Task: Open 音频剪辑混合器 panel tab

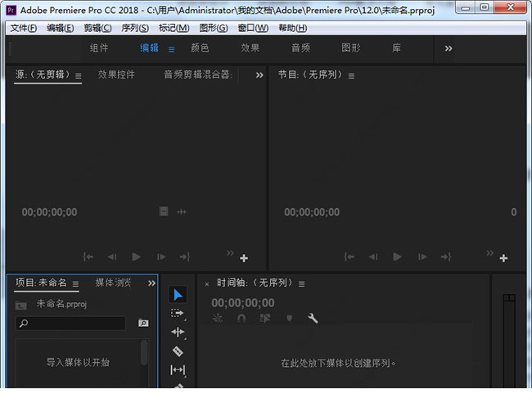Action: click(x=198, y=75)
